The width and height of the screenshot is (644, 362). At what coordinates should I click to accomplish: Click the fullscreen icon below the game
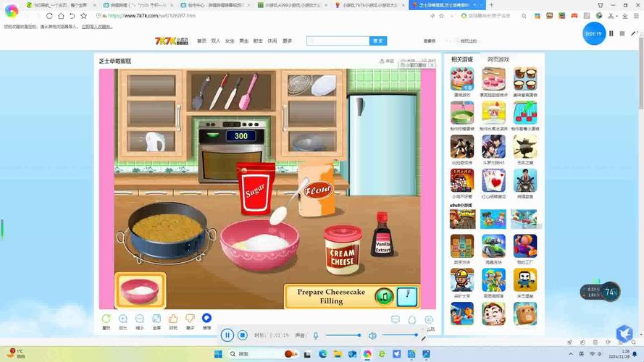(x=156, y=319)
